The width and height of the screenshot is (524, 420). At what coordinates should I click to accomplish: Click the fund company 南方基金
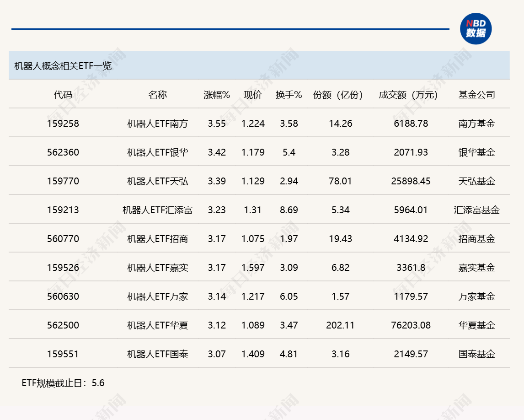(476, 124)
